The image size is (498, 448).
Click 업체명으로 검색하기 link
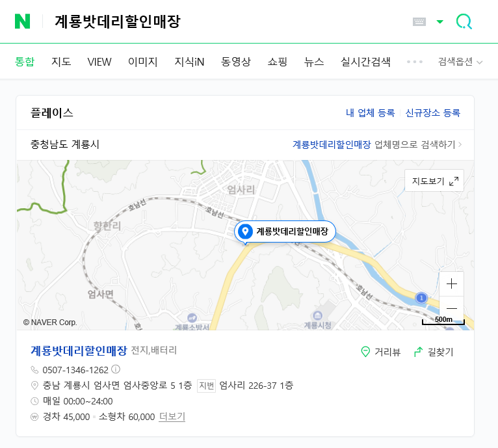pyautogui.click(x=376, y=144)
